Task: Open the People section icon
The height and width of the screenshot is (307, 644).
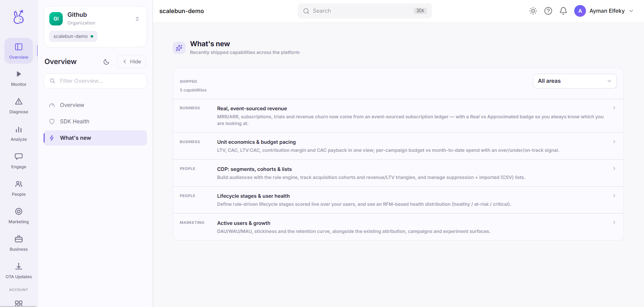Action: [x=19, y=184]
